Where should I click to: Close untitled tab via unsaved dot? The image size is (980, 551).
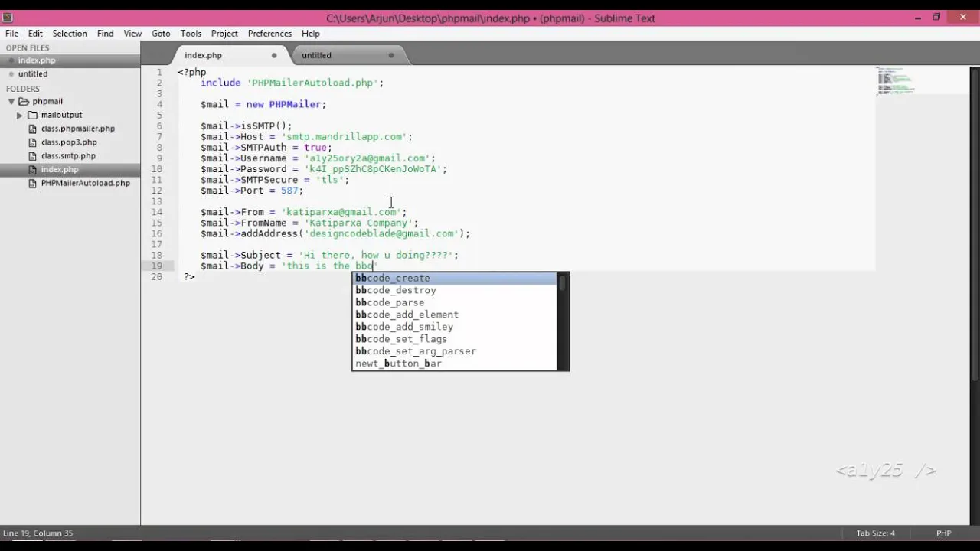pyautogui.click(x=391, y=55)
